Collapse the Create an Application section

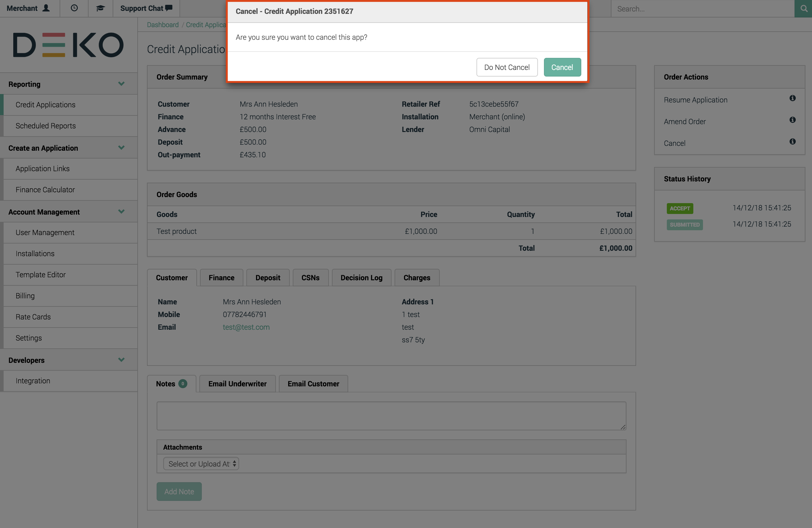[121, 148]
